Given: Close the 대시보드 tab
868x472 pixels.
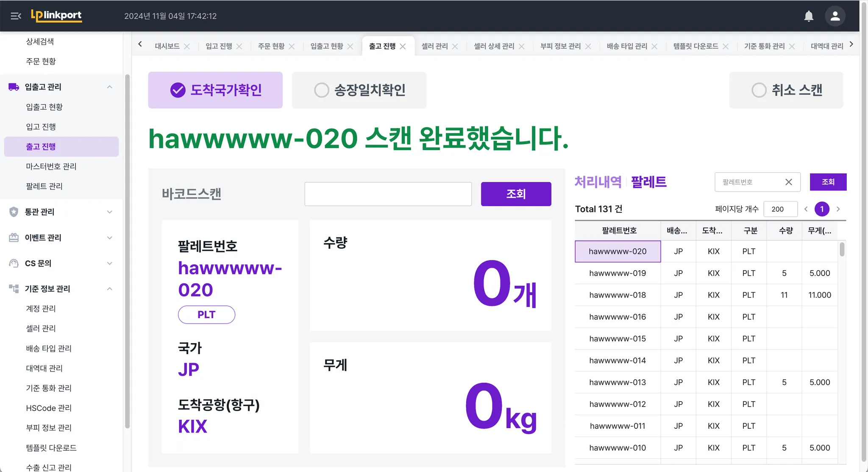Looking at the screenshot, I should pyautogui.click(x=187, y=46).
